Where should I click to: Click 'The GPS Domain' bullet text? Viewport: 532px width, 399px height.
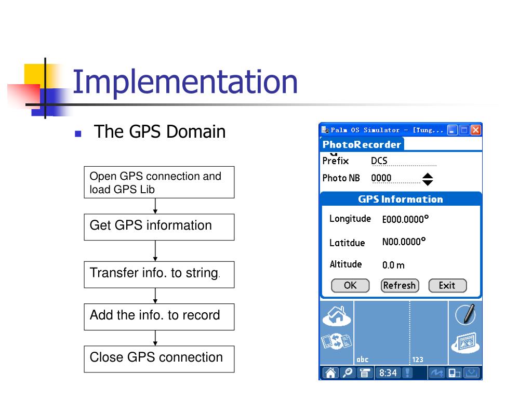pyautogui.click(x=159, y=131)
